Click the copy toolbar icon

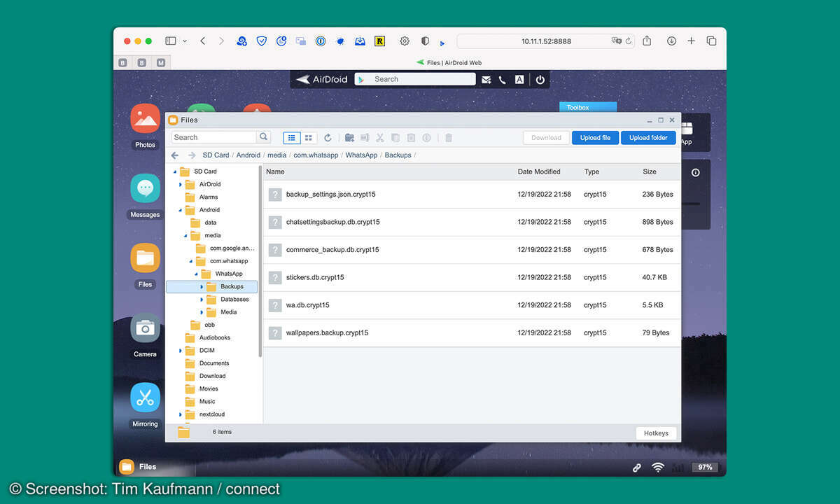click(395, 138)
